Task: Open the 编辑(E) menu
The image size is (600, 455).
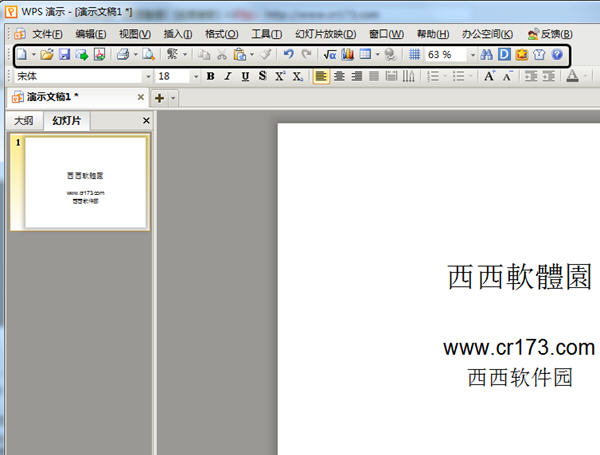Action: (91, 34)
